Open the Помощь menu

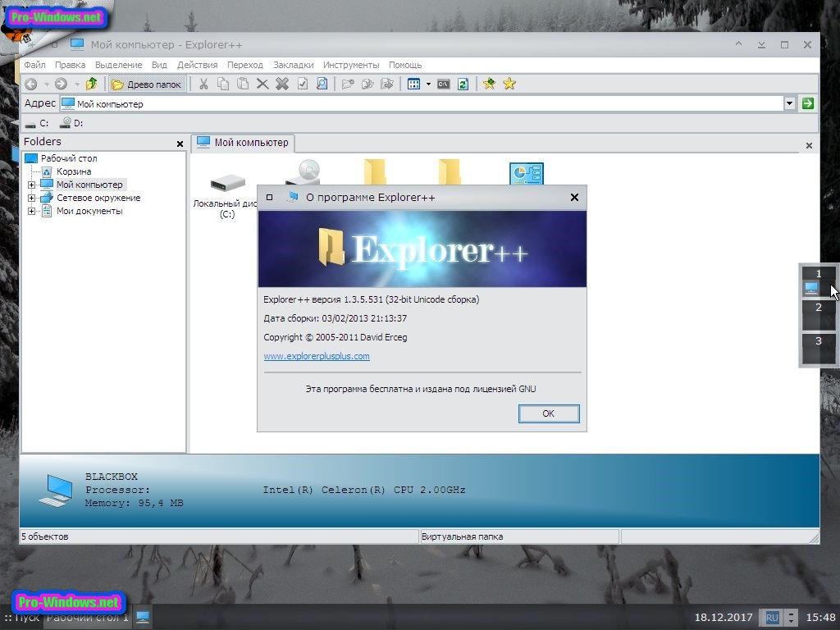click(405, 65)
